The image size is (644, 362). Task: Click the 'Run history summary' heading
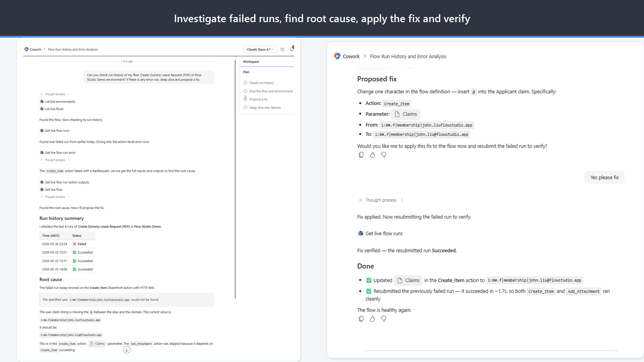tap(62, 218)
